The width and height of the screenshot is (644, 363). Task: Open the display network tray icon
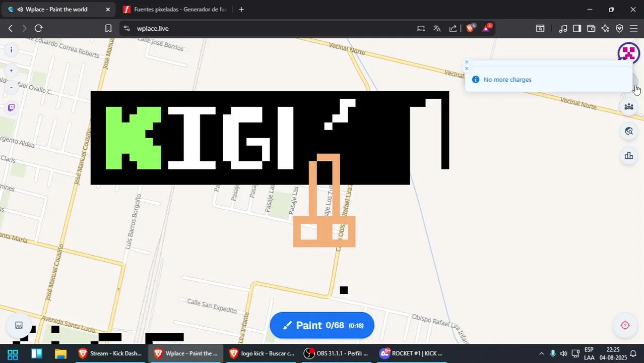coord(575,353)
